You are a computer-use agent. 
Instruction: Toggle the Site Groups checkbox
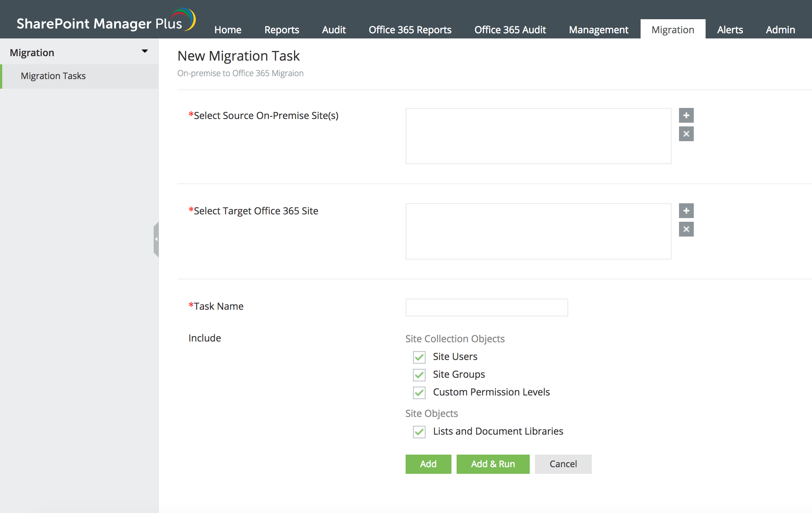(x=419, y=375)
